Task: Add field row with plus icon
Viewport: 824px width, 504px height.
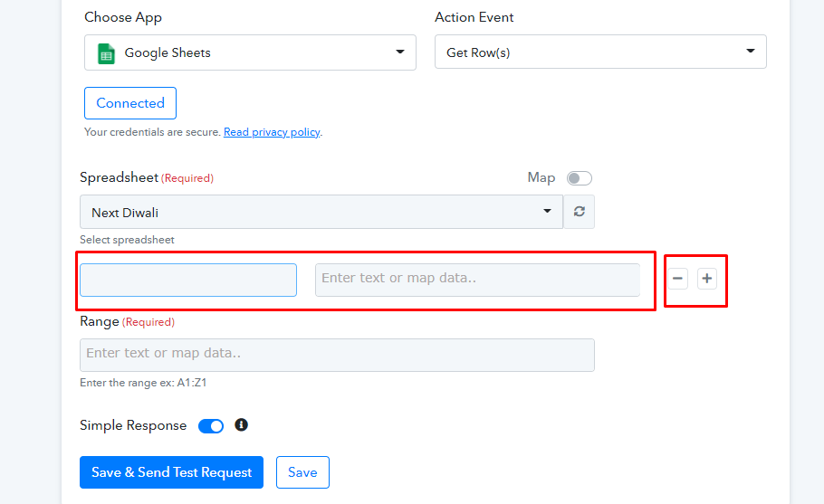Action: 707,279
